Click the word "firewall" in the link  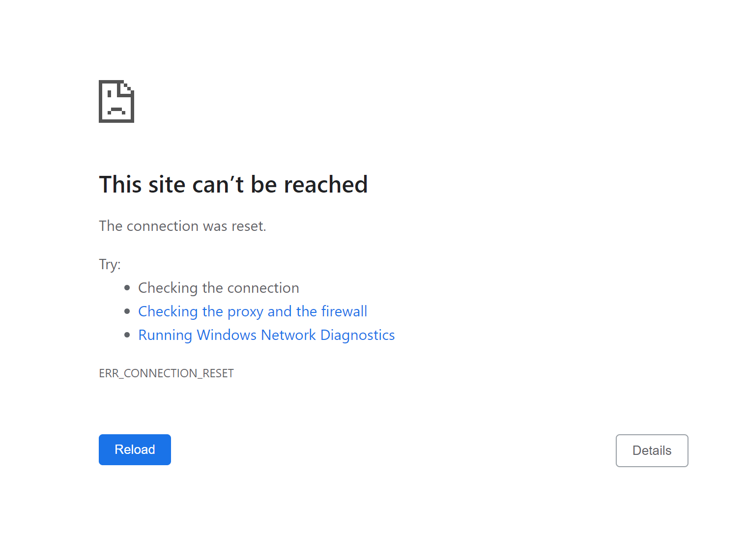[344, 311]
